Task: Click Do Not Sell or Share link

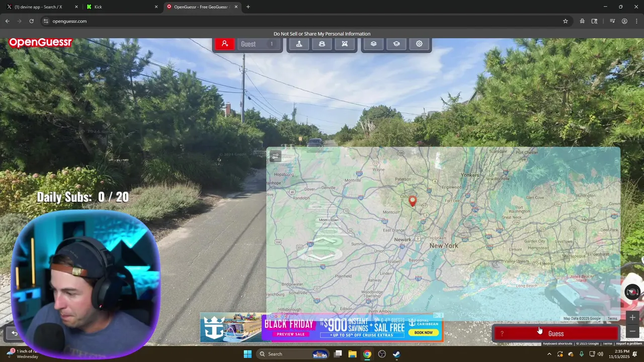Action: click(x=322, y=34)
